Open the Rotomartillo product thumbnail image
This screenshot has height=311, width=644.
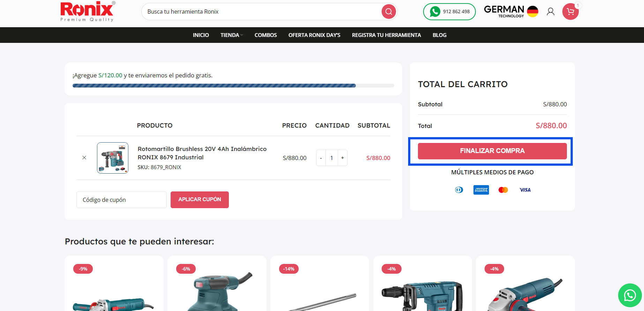pyautogui.click(x=113, y=158)
